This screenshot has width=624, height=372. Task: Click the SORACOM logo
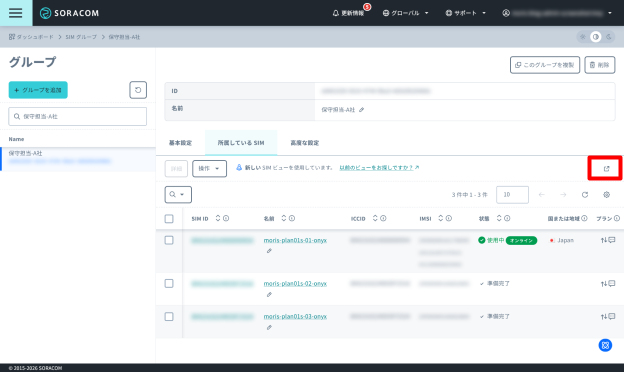tap(69, 13)
